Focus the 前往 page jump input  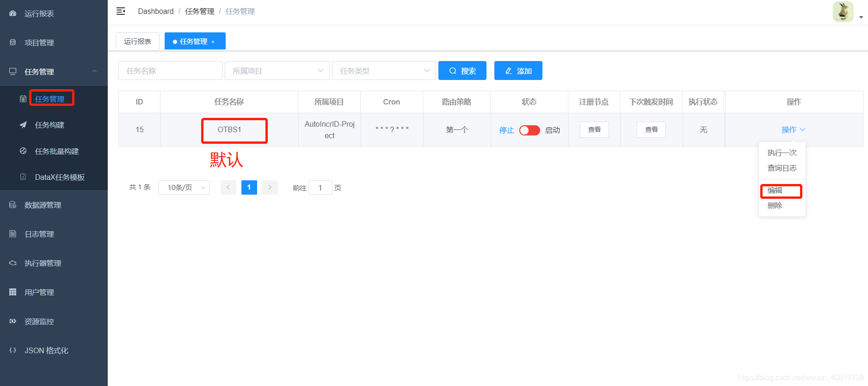(320, 187)
